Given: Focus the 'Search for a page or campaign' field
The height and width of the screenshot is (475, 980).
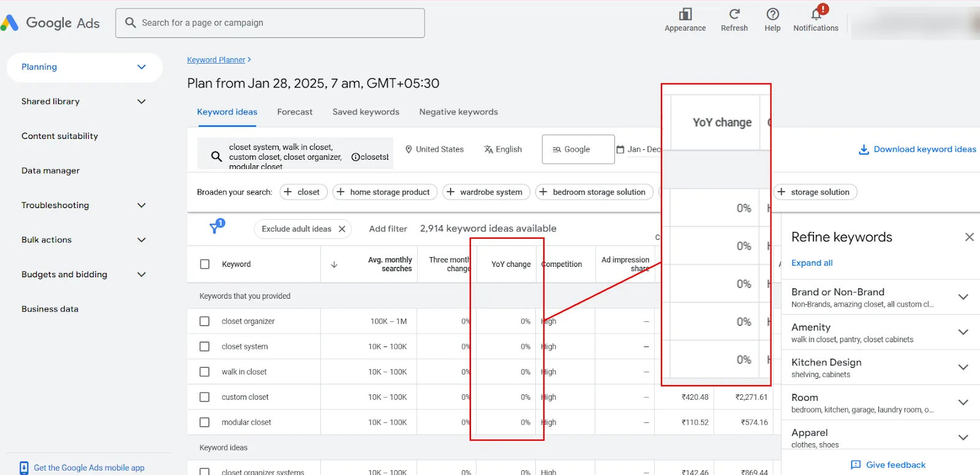Looking at the screenshot, I should (x=270, y=23).
